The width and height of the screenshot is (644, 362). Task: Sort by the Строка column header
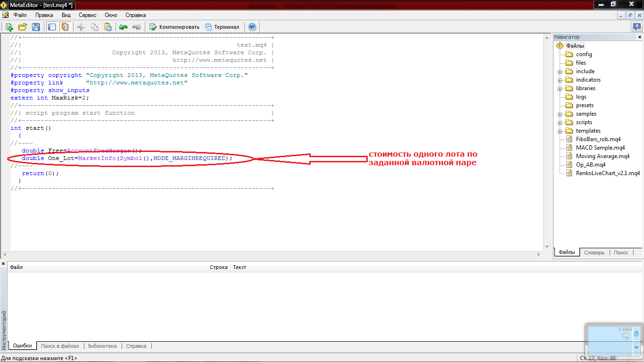(214, 267)
